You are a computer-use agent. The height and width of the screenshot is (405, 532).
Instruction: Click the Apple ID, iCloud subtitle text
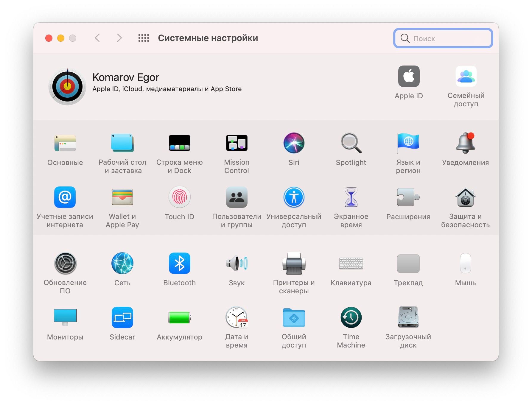tap(167, 89)
